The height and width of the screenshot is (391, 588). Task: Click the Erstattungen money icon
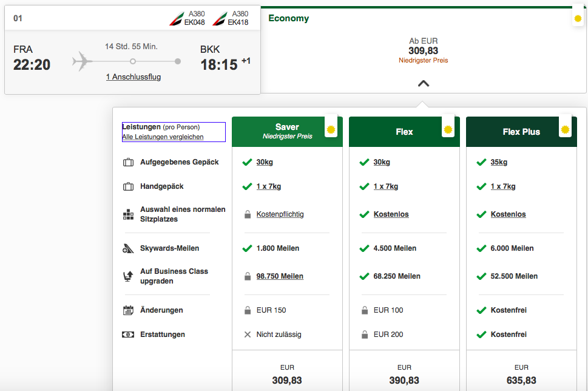(128, 335)
